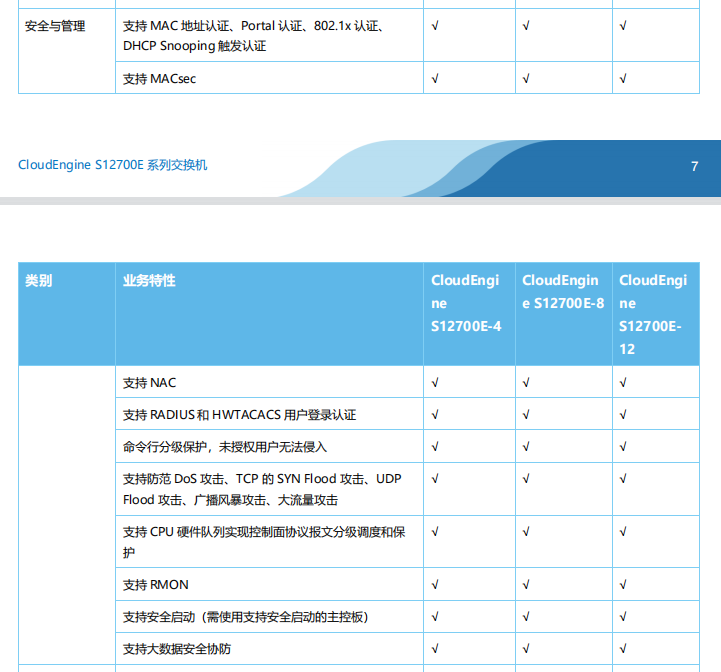Select the 支持 CPU 硬件队列 feature text

(264, 542)
